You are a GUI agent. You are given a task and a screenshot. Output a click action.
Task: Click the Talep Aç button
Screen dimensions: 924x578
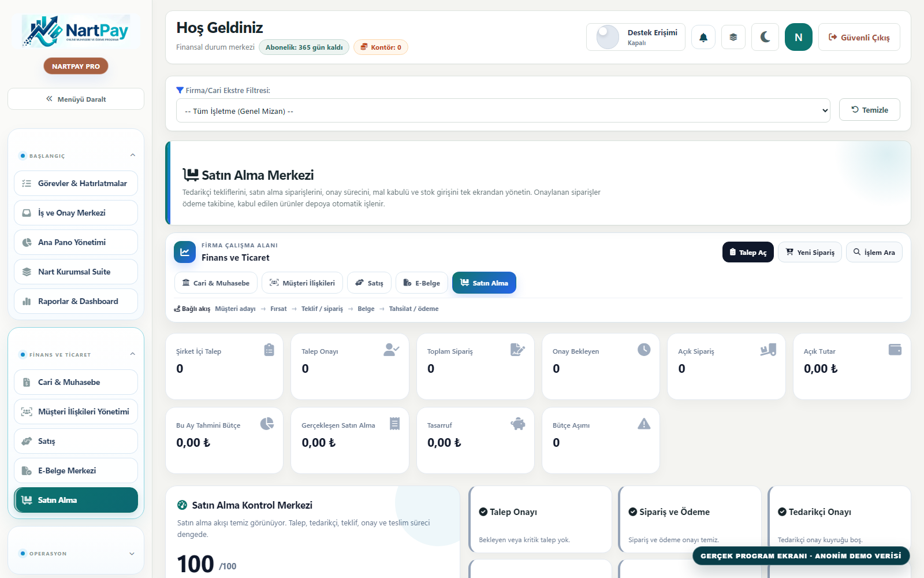(748, 252)
